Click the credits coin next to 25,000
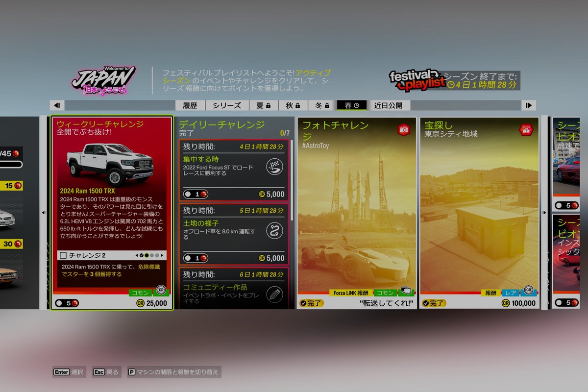The image size is (588, 392). point(140,303)
